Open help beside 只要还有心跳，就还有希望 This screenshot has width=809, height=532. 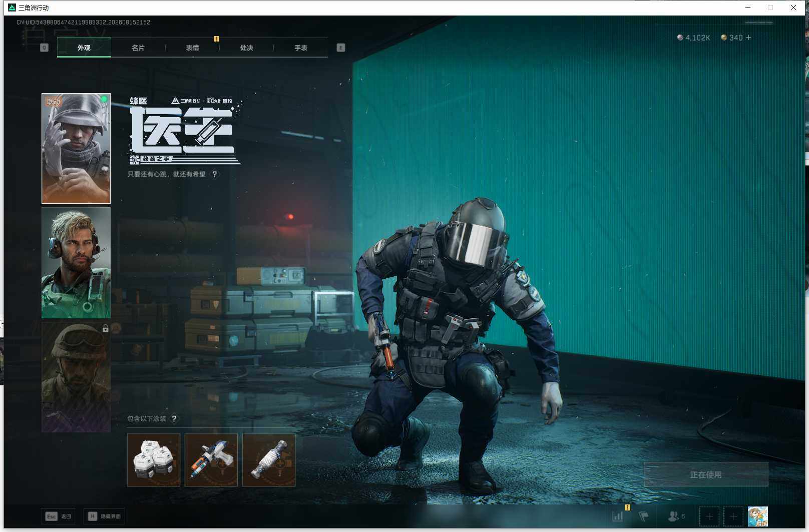click(215, 174)
